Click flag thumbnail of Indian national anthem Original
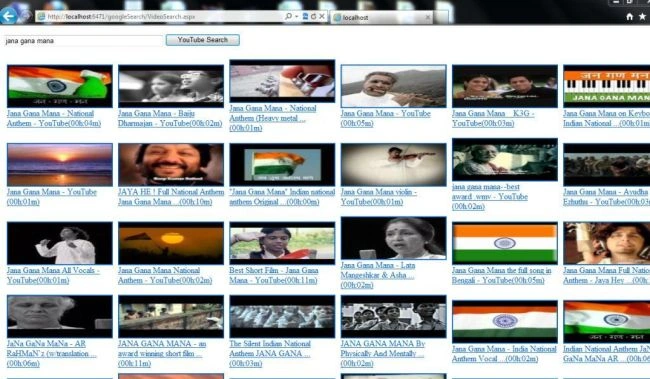This screenshot has width=650, height=379. coord(282,165)
